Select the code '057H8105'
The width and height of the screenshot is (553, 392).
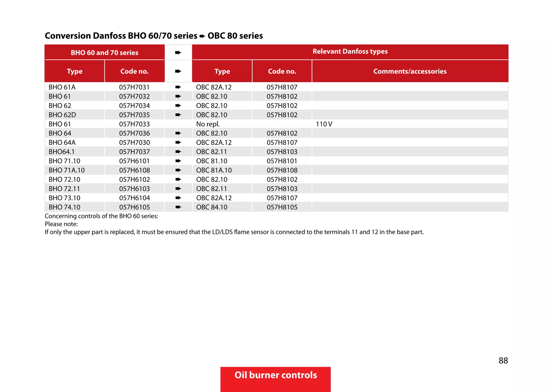point(282,207)
